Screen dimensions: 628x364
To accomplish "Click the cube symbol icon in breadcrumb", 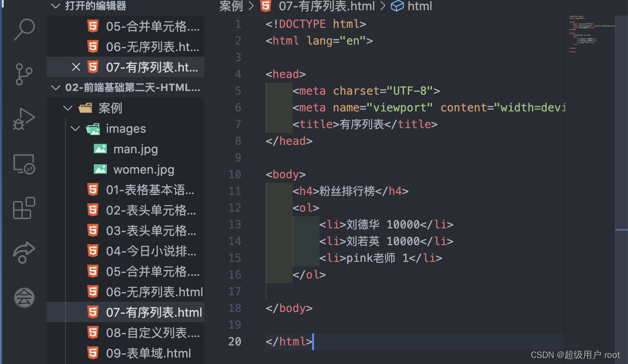I will click(x=397, y=6).
